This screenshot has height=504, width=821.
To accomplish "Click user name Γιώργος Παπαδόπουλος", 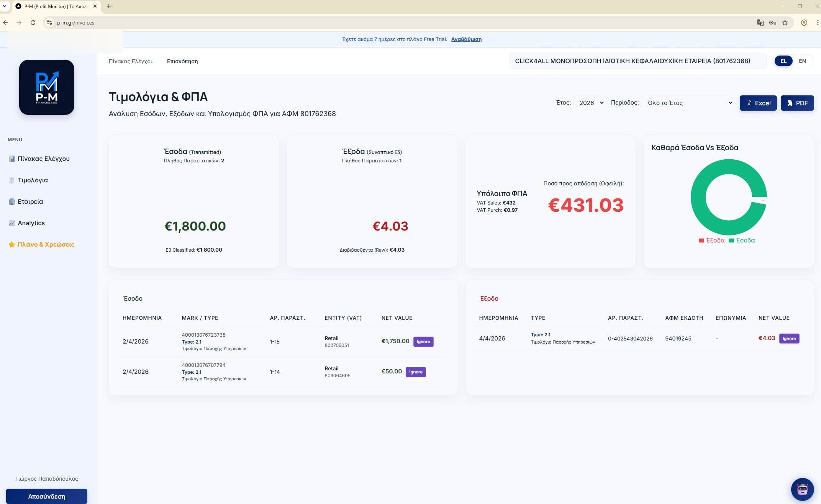I will click(x=47, y=479).
